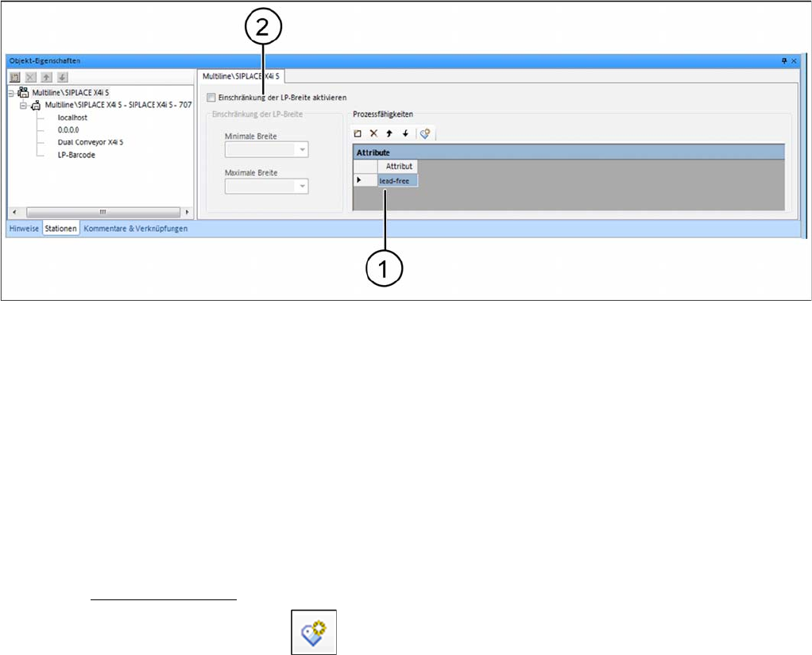Click first icon in station tree toolbar
812x655 pixels.
click(x=15, y=77)
